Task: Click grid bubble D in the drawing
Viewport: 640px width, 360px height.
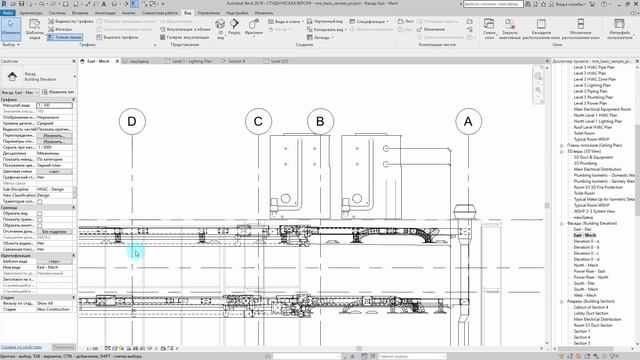Action: [132, 121]
